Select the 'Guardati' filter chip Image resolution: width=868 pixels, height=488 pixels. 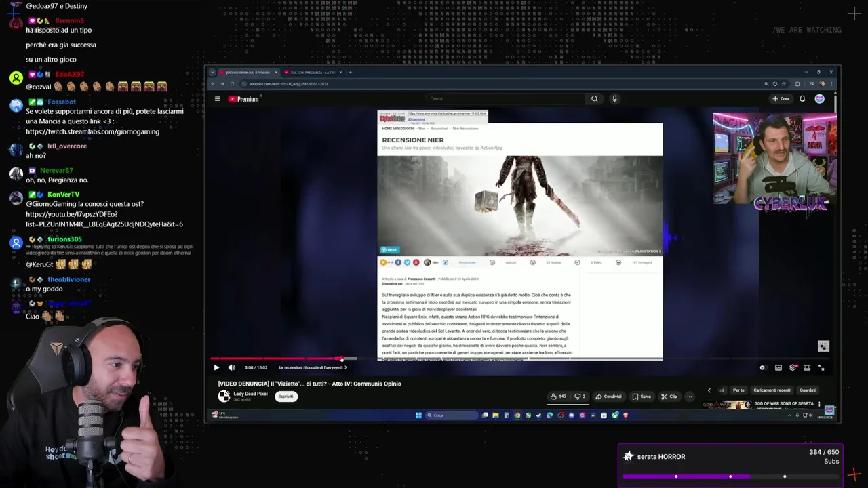tap(808, 390)
